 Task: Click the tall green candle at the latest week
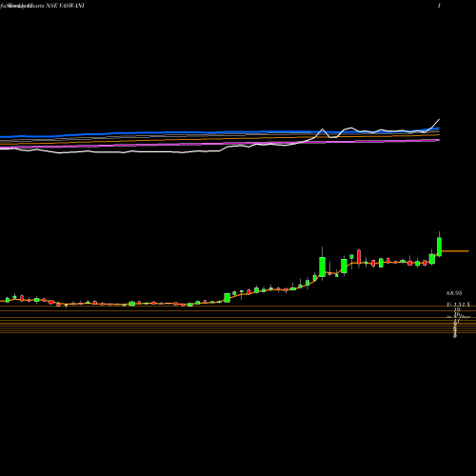tap(439, 247)
